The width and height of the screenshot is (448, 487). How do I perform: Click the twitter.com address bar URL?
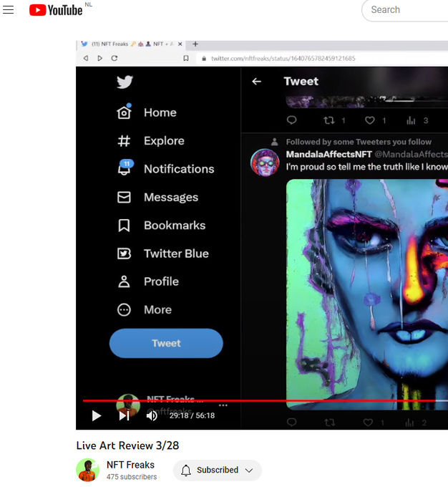tap(283, 59)
